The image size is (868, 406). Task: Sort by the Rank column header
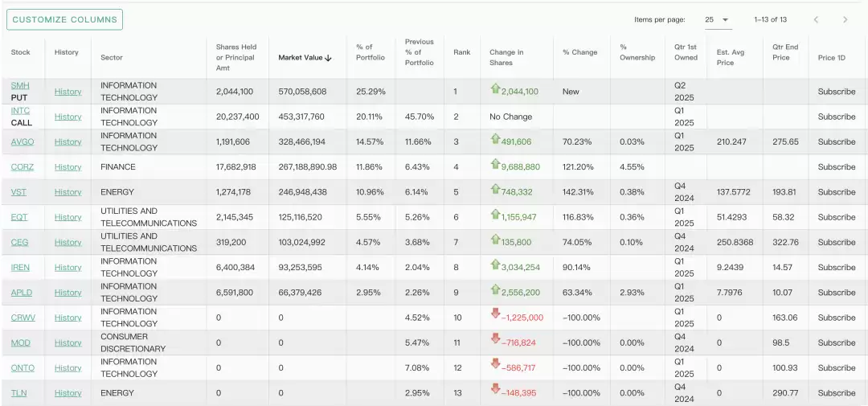[x=461, y=52]
